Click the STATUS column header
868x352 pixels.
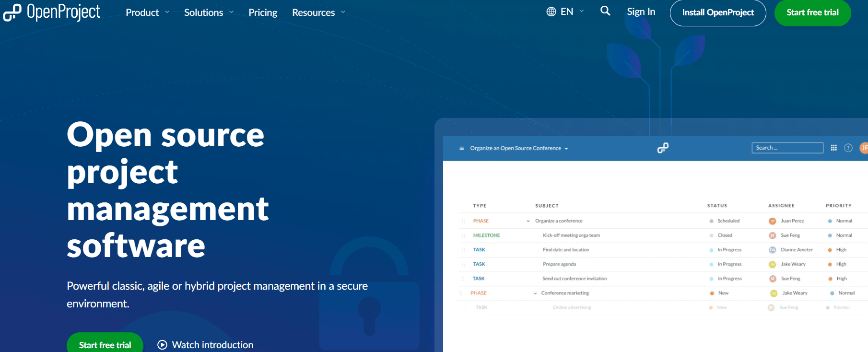click(x=717, y=206)
